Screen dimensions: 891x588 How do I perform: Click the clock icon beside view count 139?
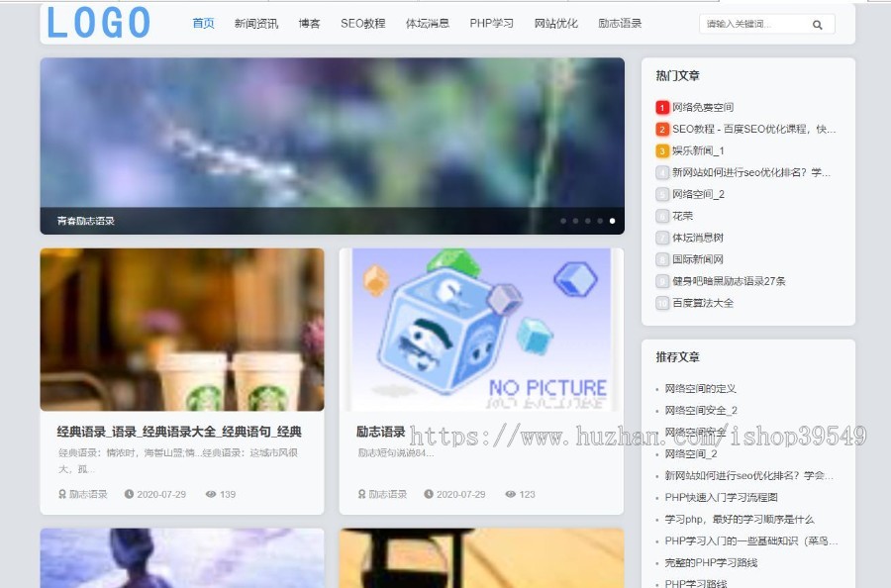pos(129,494)
